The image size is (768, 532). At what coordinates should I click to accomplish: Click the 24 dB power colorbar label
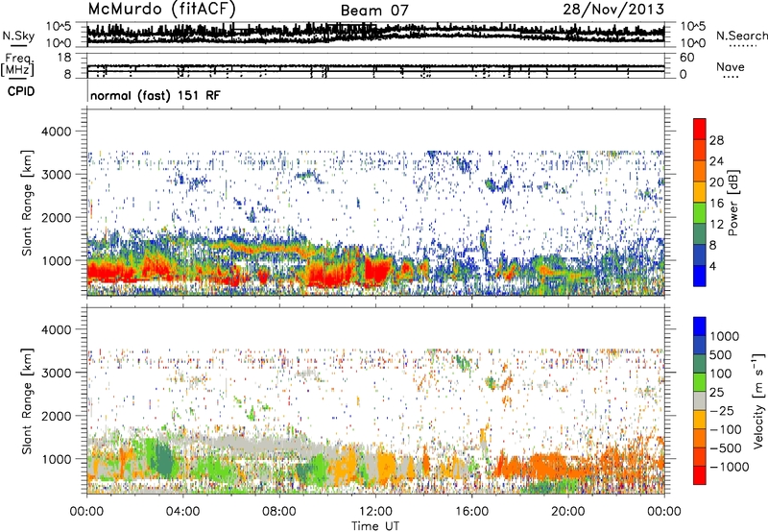(716, 161)
